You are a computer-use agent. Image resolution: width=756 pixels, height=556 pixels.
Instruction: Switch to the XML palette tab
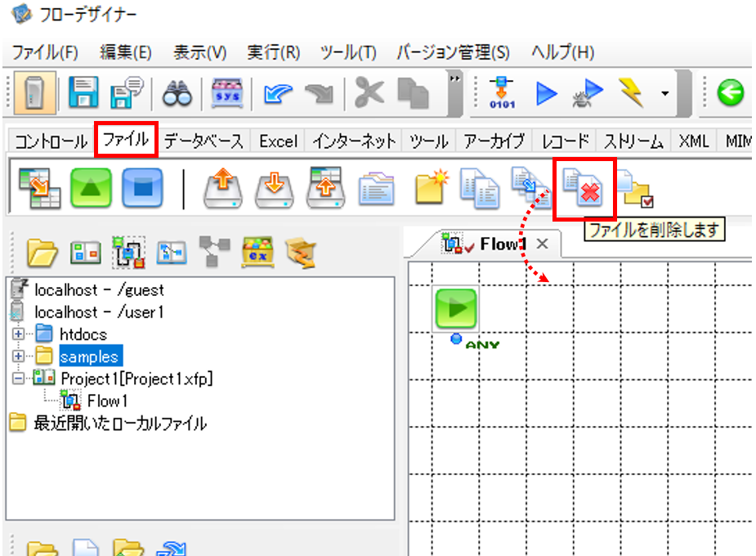[693, 141]
